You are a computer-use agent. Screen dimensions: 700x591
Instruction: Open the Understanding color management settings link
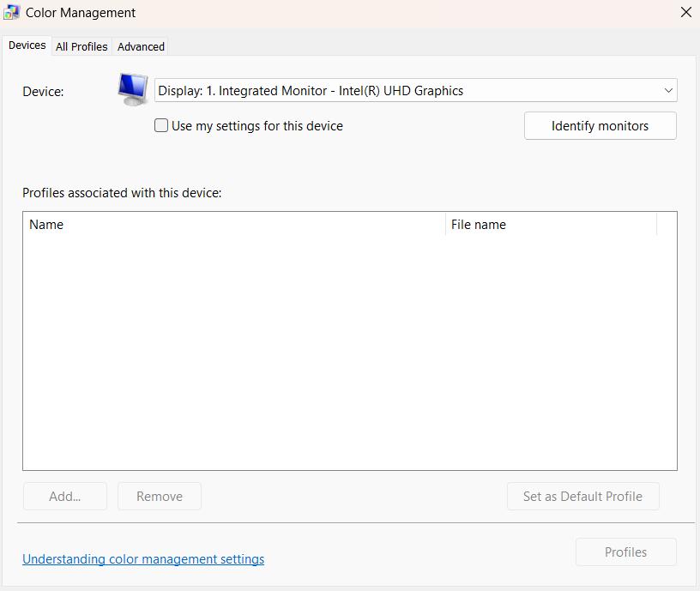coord(143,559)
